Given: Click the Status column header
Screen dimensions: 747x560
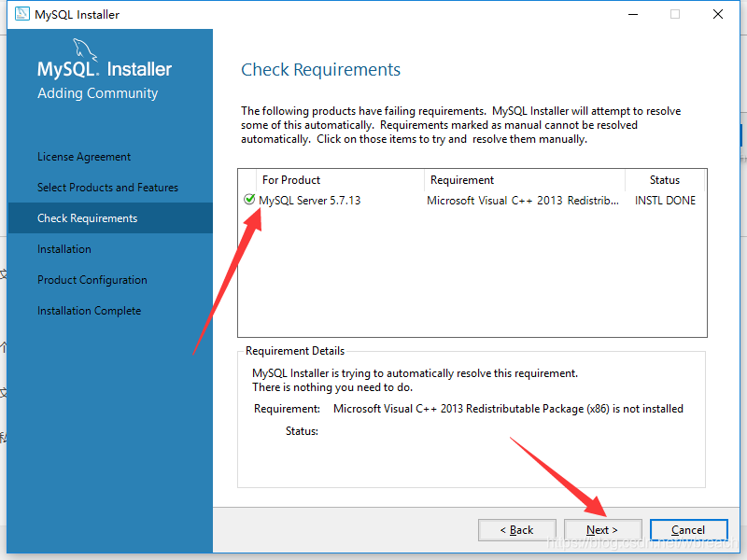Looking at the screenshot, I should click(x=665, y=180).
